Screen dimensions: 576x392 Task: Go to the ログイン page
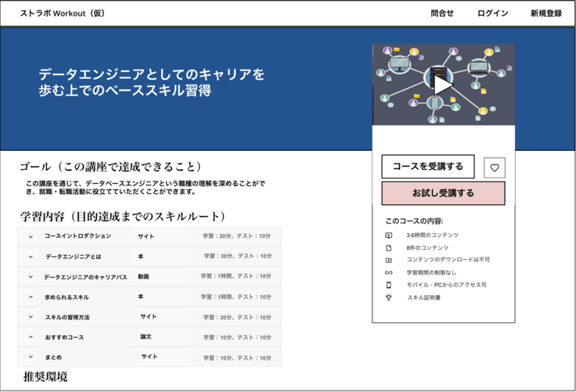tap(492, 13)
